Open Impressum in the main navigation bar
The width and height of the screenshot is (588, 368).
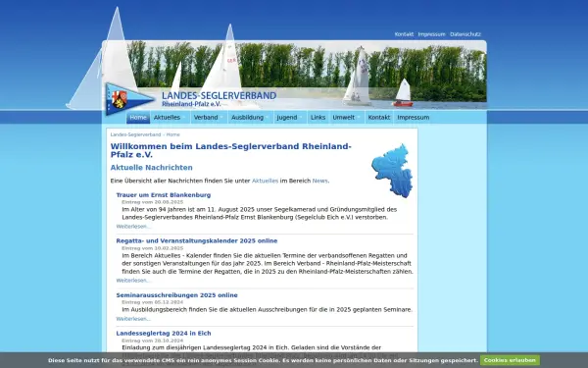[414, 117]
